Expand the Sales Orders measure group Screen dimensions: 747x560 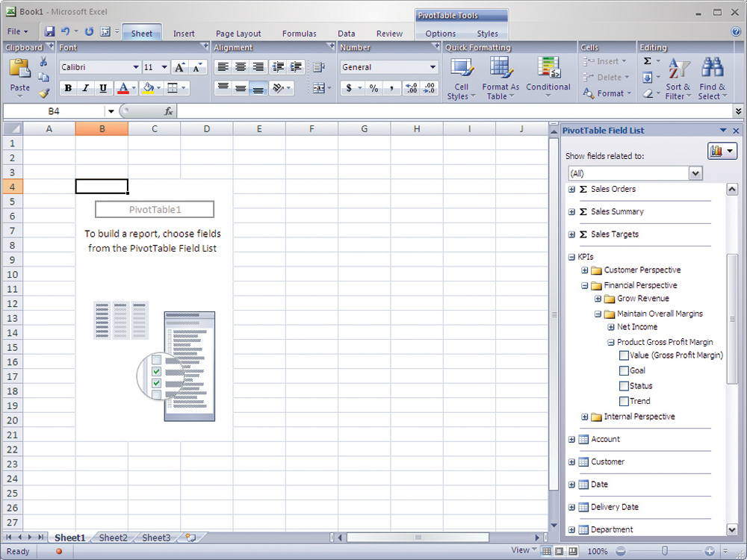571,190
